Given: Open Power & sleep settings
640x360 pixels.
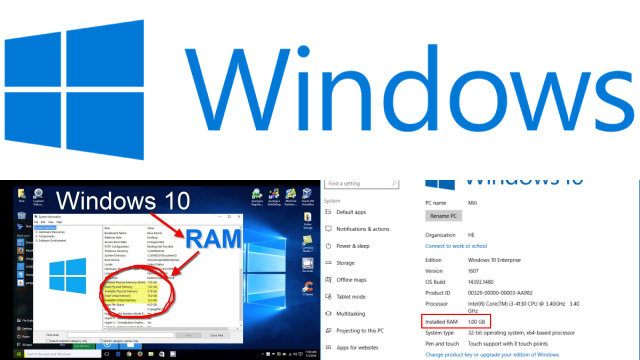Looking at the screenshot, I should (x=347, y=246).
